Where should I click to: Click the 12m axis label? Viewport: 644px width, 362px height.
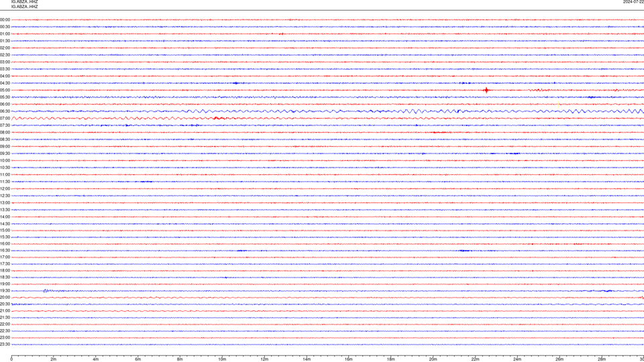coord(264,359)
